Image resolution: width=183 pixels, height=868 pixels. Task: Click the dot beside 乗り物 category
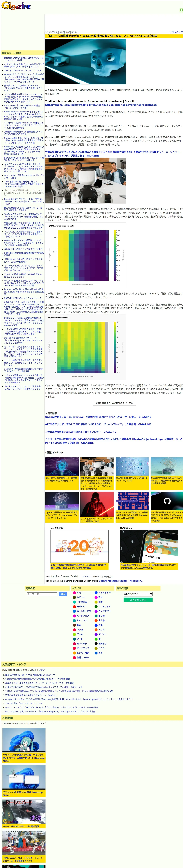(96, 616)
